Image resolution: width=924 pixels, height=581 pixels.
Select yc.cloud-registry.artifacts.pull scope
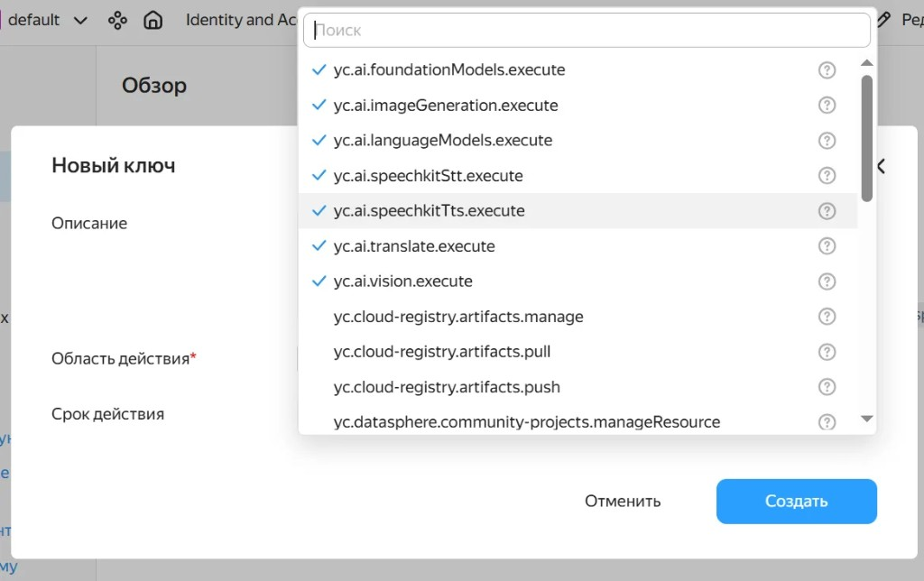coord(577,352)
